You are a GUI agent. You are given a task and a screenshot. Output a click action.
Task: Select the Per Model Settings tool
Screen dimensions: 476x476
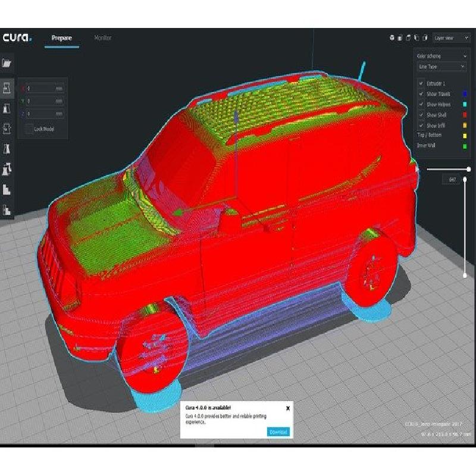click(7, 169)
